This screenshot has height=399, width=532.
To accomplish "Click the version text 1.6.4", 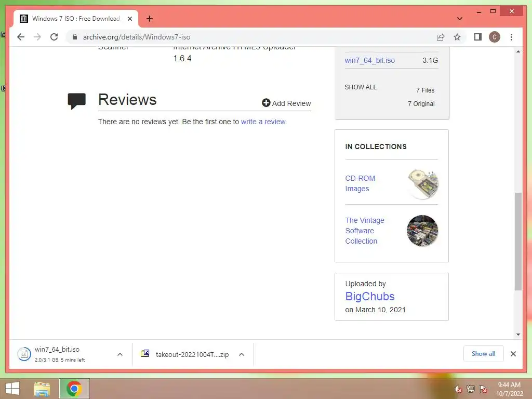I will coord(182,58).
